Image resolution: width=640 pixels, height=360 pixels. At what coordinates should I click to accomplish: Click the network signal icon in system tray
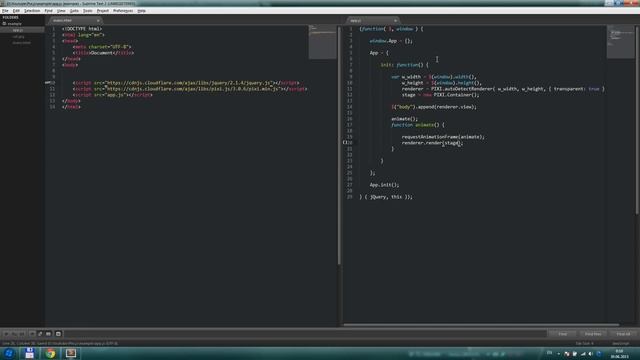click(583, 353)
